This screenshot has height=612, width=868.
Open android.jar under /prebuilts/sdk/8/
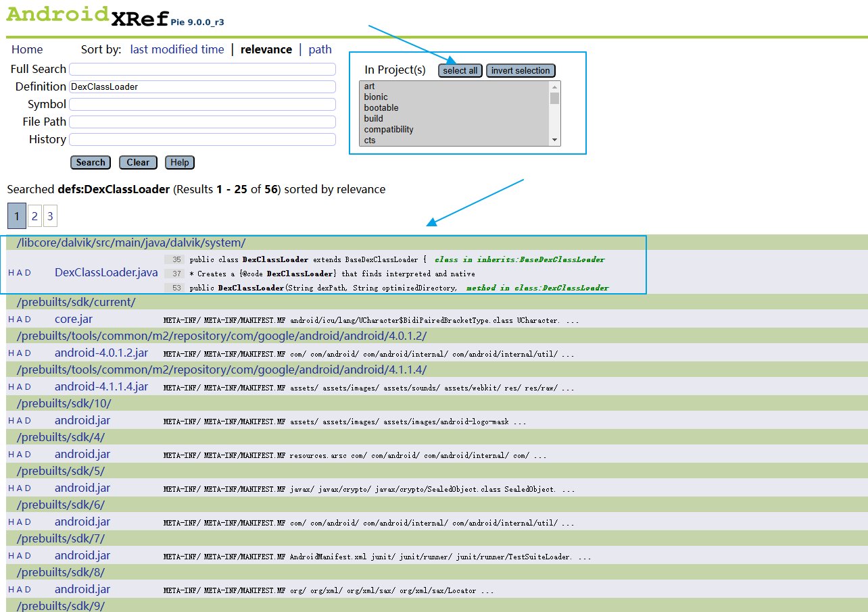(x=82, y=589)
